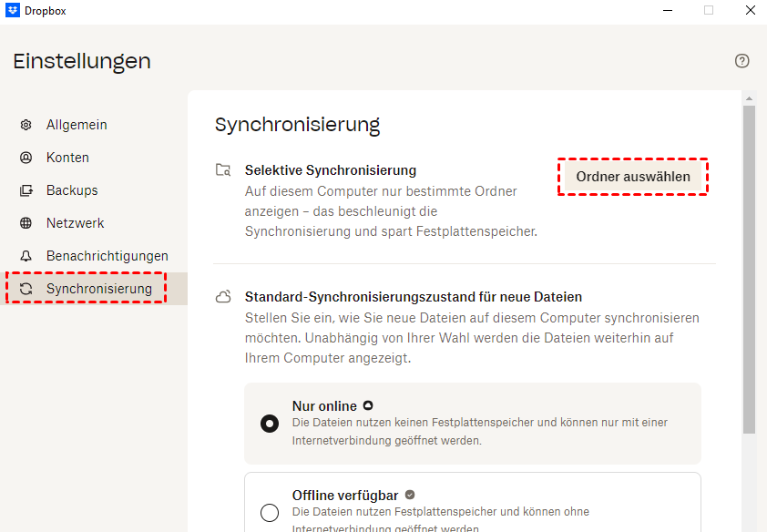Click the Ordner auswählen button

pos(633,177)
